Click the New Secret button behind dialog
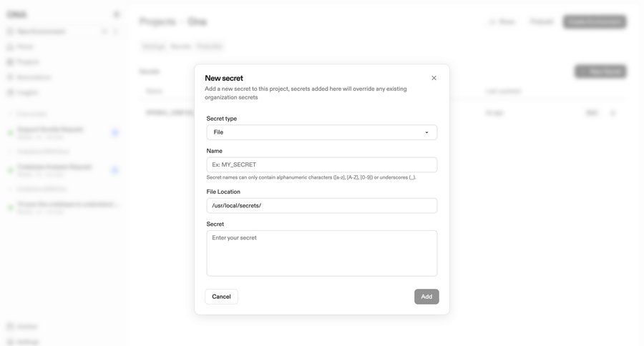Viewport: 644px width, 346px height. coord(600,71)
